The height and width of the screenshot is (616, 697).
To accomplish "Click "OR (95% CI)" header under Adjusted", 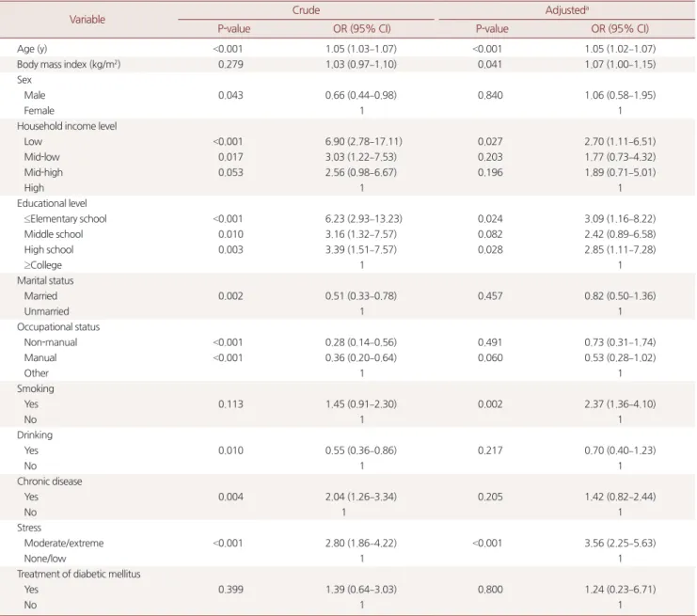I will [620, 29].
